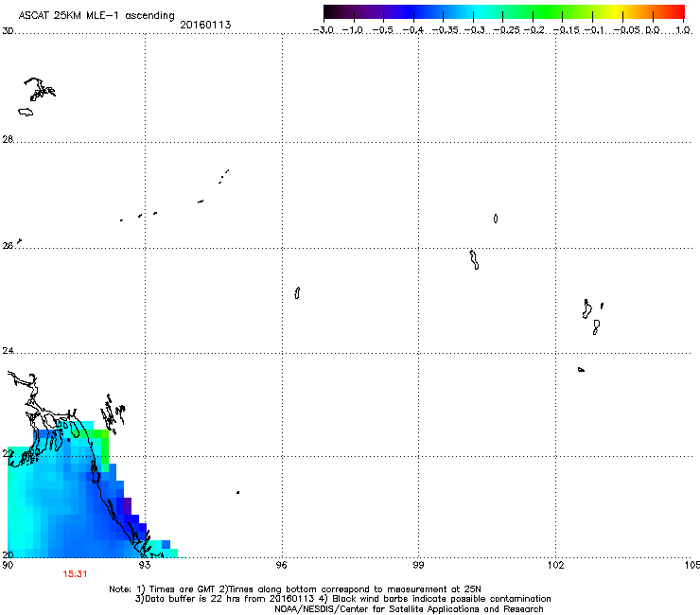Click the latitude label 24
The width and height of the screenshot is (700, 615).
pyautogui.click(x=8, y=351)
